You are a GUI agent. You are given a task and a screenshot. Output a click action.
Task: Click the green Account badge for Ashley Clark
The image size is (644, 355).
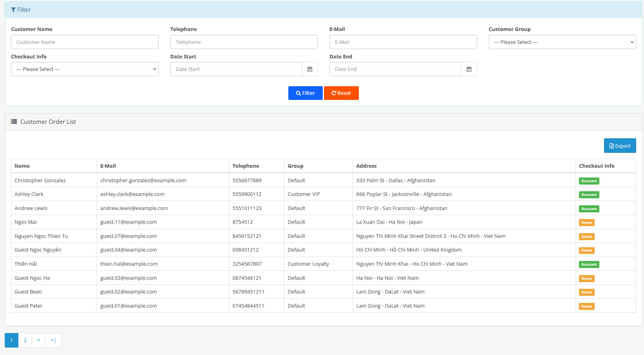tap(589, 194)
